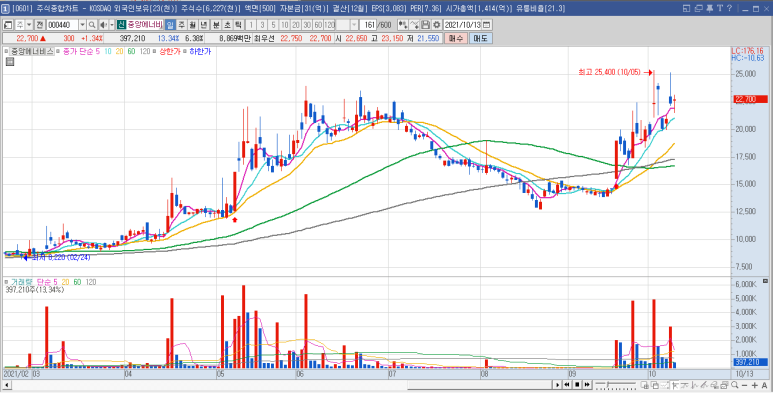Click the indicator arrow icon beside save icon
This screenshot has width=773, height=393.
pos(415,25)
